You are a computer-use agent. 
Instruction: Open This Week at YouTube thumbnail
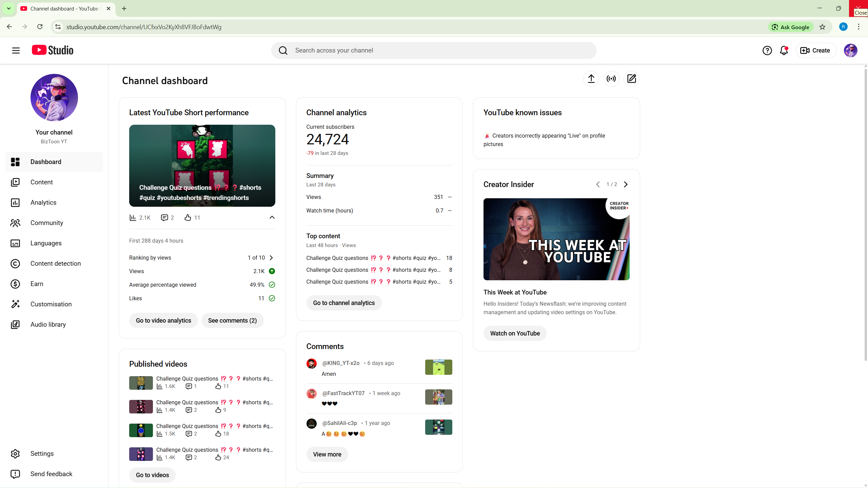coord(556,239)
